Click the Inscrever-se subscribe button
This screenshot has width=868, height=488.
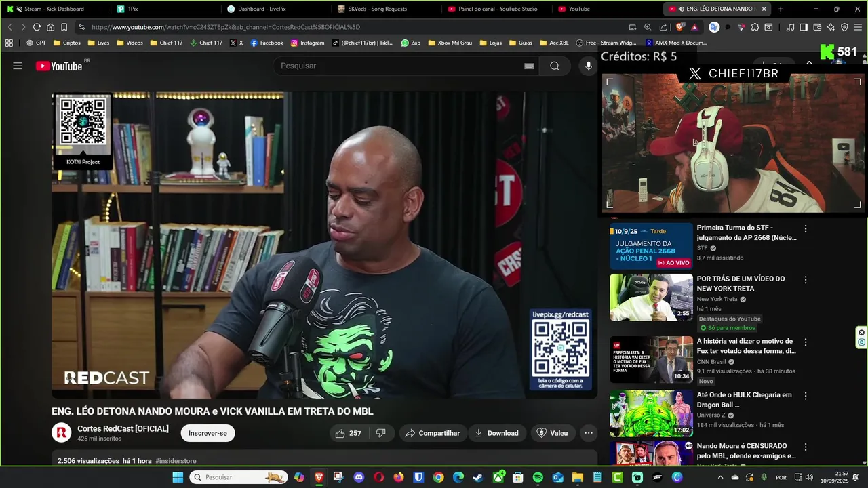(x=208, y=433)
